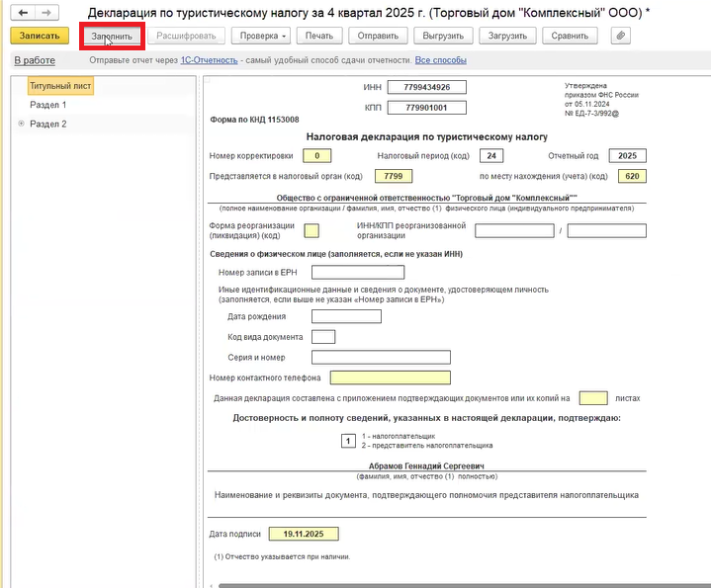Expand the Раздел 2 tree node
Viewport: 711px width, 588px height.
coord(22,124)
